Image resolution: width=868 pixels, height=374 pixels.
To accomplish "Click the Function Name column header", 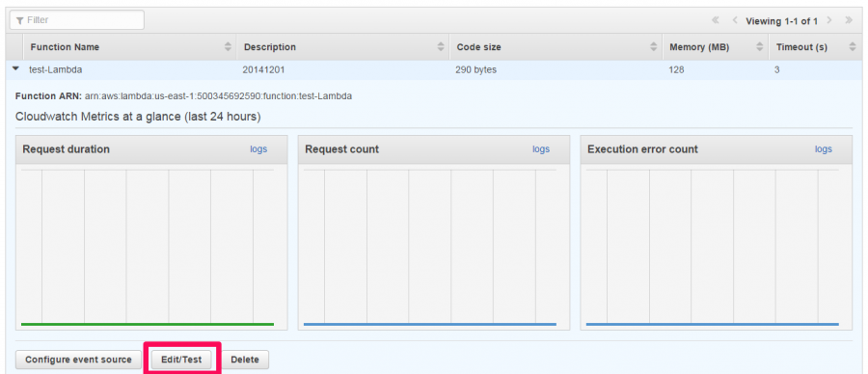I will pyautogui.click(x=65, y=47).
